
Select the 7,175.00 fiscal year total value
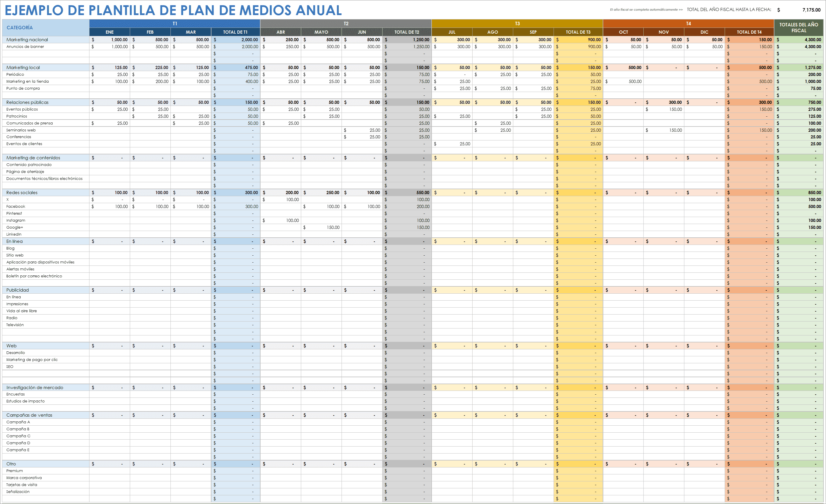click(x=811, y=10)
